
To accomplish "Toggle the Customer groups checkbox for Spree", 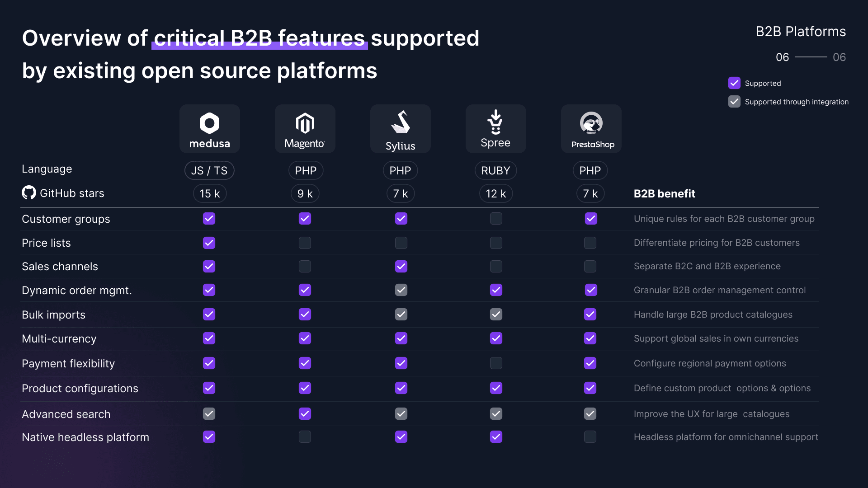I will click(496, 219).
